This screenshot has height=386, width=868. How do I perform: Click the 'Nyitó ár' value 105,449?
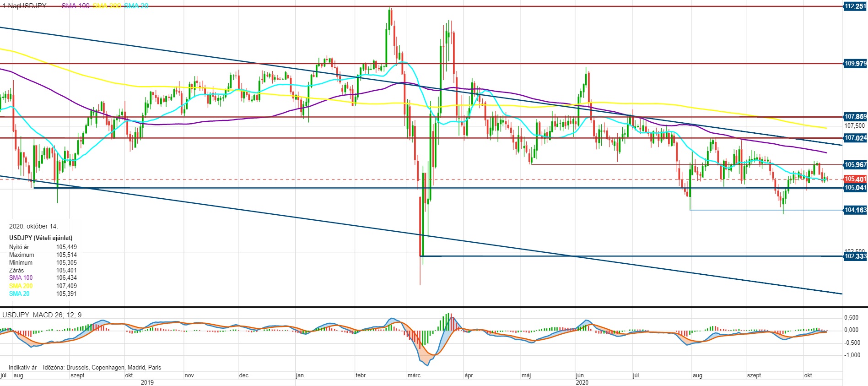(x=66, y=247)
